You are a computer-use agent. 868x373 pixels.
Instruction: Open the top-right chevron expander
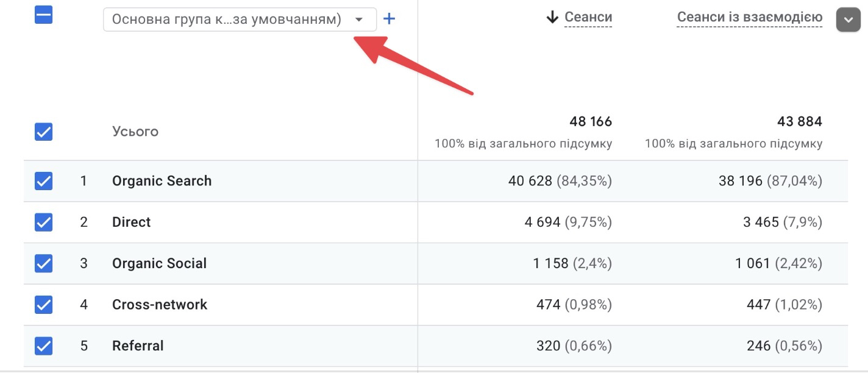(848, 19)
